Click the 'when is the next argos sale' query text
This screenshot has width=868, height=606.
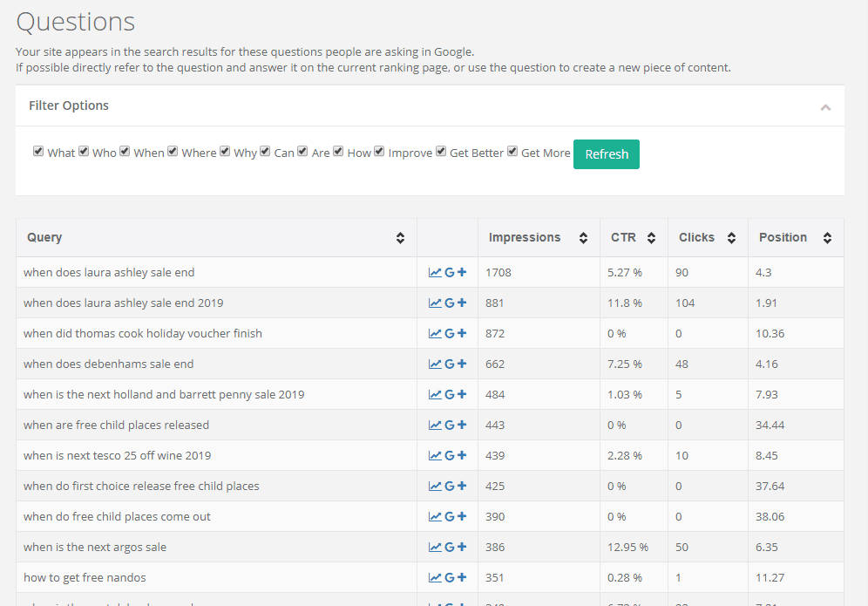point(95,547)
